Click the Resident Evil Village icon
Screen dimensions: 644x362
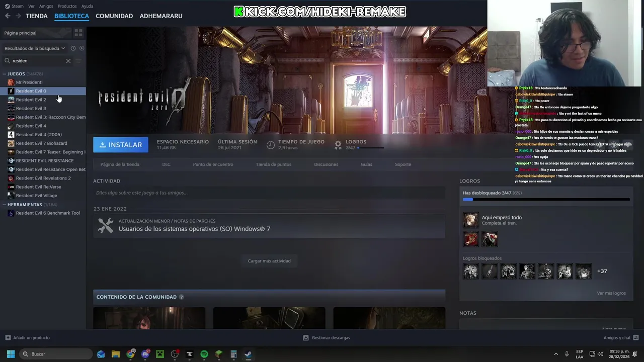(11, 196)
